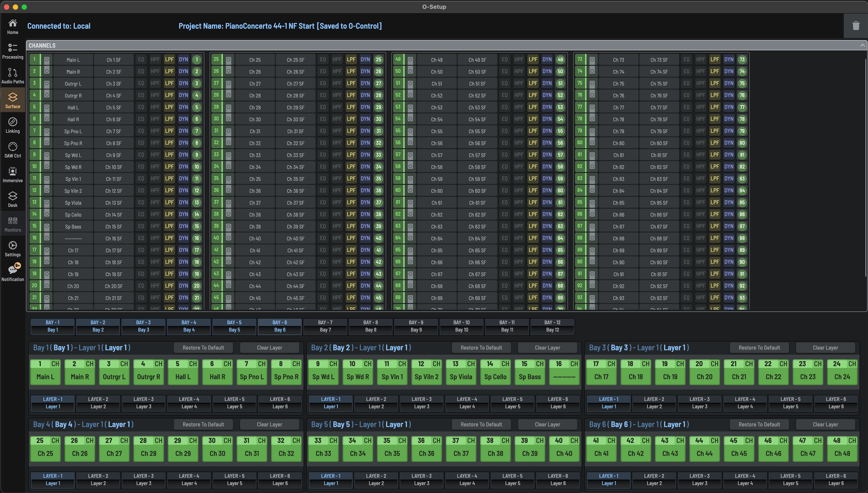868x493 pixels.
Task: Click the small square icon on channel 49 row
Action: pos(410,60)
